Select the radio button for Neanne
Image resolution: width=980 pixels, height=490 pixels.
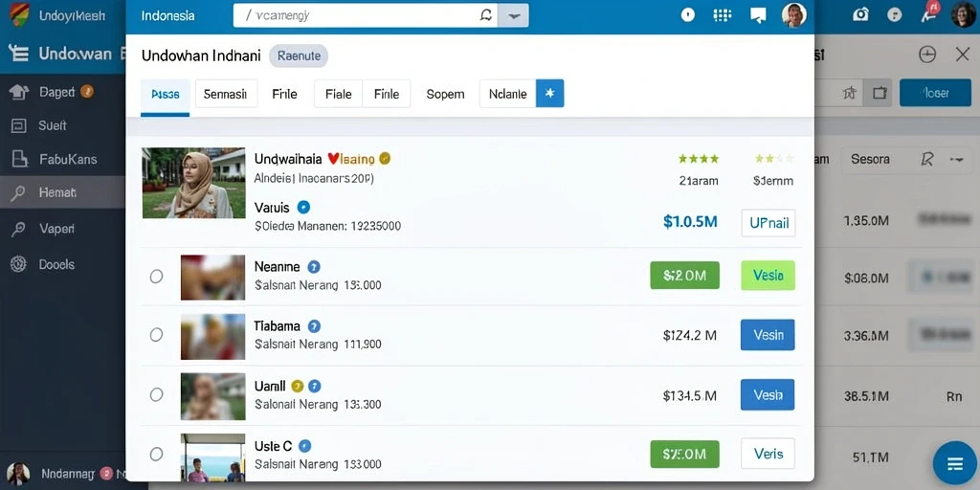156,277
